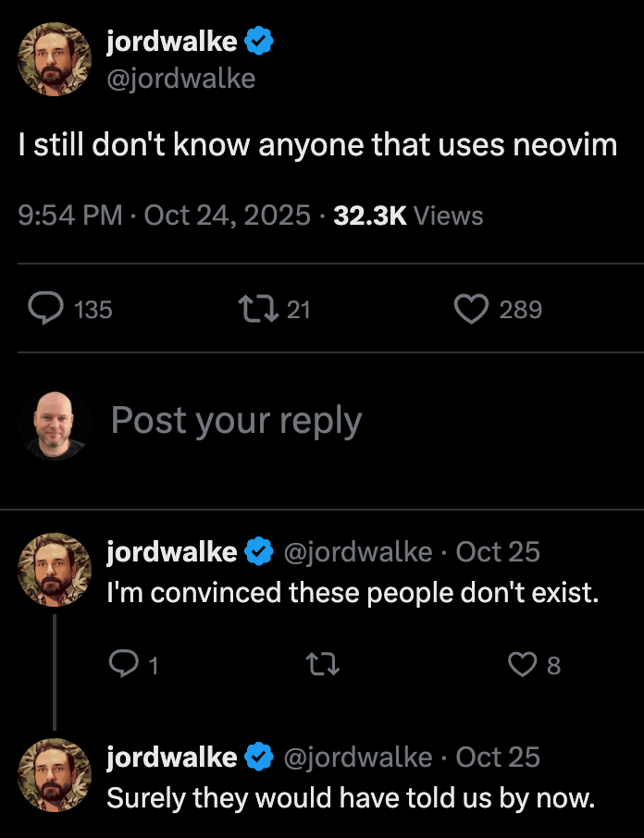Open jordwalke's avatar on first reply

56,570
